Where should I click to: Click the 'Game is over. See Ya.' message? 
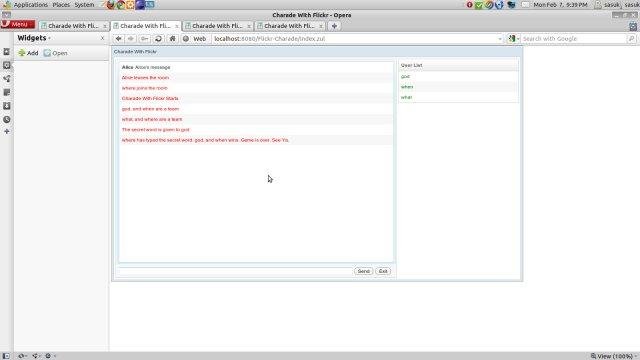click(x=265, y=140)
